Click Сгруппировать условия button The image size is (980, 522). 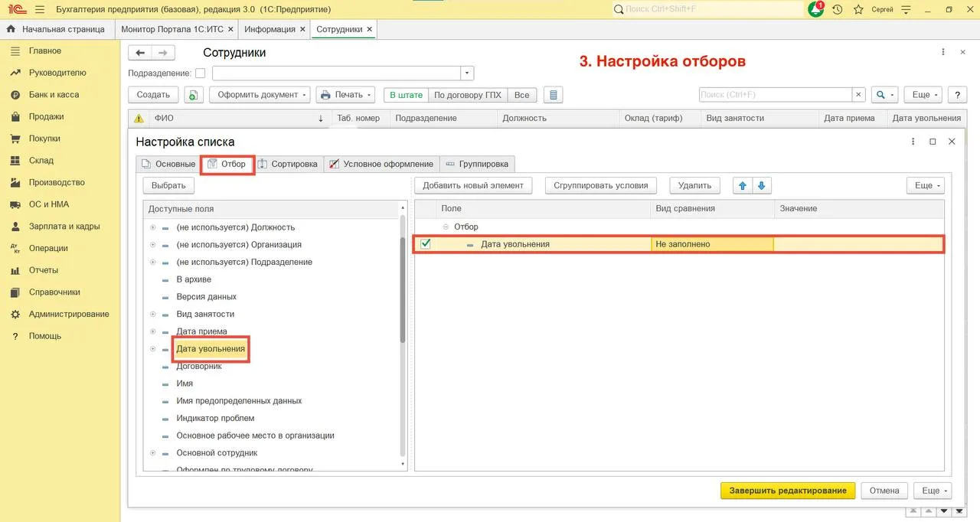pos(602,185)
